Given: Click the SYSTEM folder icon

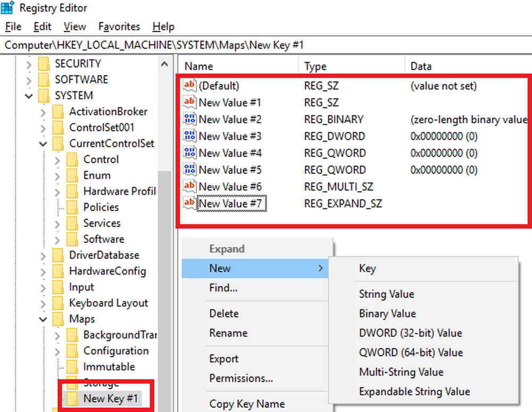Looking at the screenshot, I should pyautogui.click(x=44, y=95).
